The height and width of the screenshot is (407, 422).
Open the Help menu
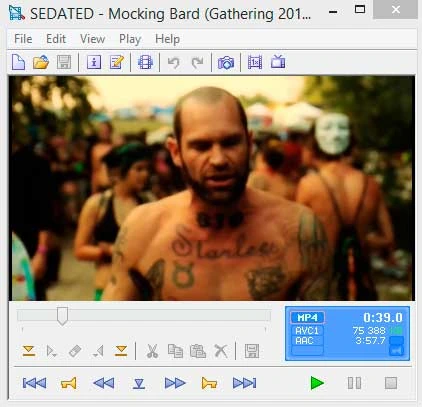tap(167, 39)
